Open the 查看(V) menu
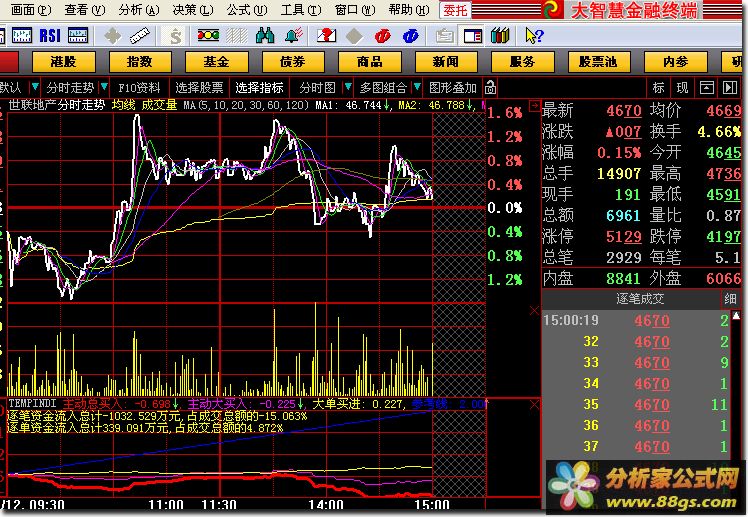The width and height of the screenshot is (748, 517). point(85,10)
